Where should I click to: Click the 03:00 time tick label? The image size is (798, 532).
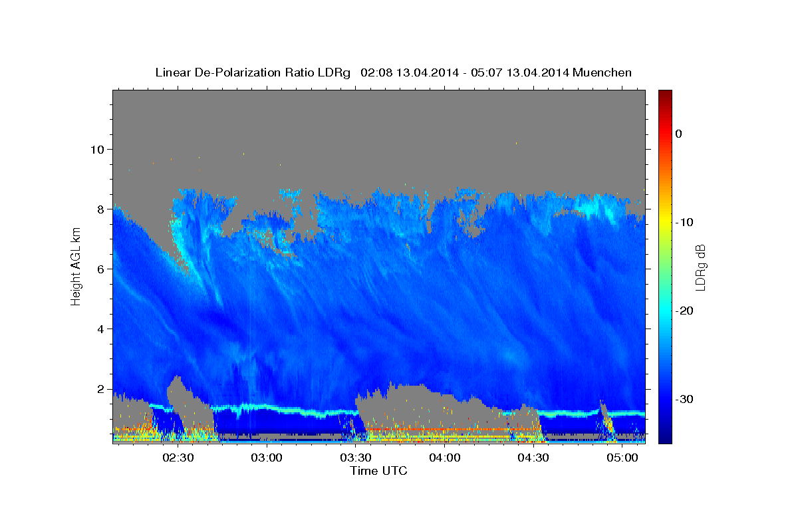click(x=267, y=458)
